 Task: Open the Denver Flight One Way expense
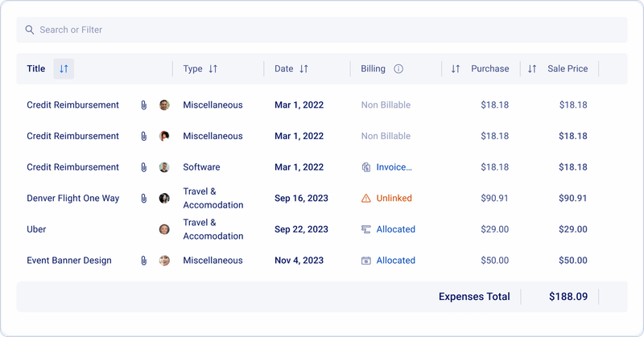click(x=72, y=199)
